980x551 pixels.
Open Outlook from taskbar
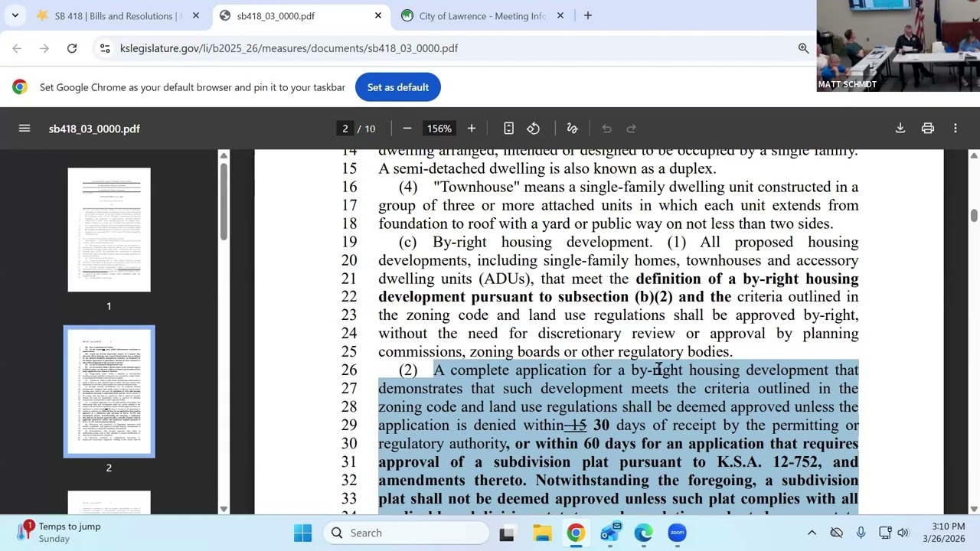(x=610, y=533)
